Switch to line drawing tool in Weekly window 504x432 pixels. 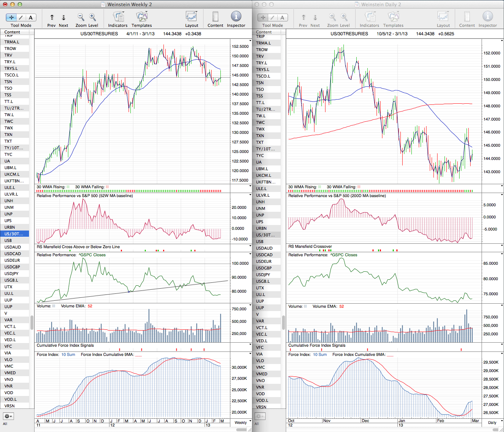21,18
